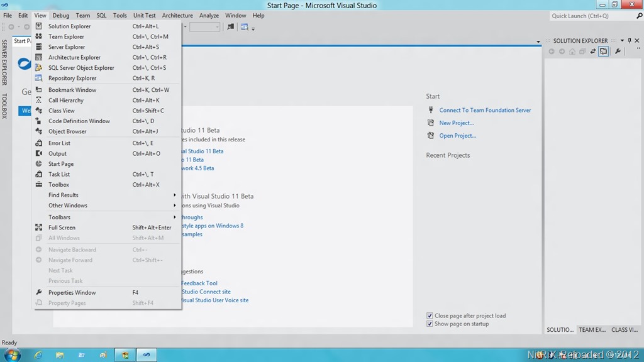The height and width of the screenshot is (362, 644).
Task: Click the Team Explorer menu icon
Action: pos(39,36)
